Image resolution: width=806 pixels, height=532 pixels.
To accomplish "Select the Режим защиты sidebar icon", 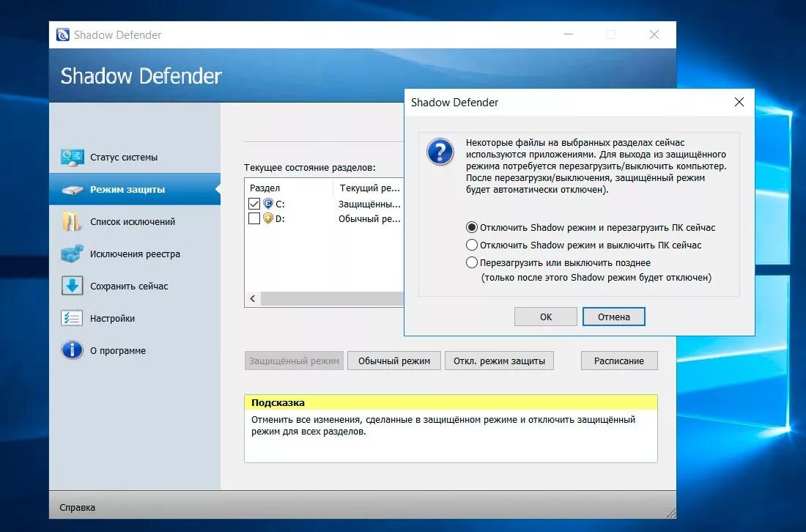I will click(72, 188).
